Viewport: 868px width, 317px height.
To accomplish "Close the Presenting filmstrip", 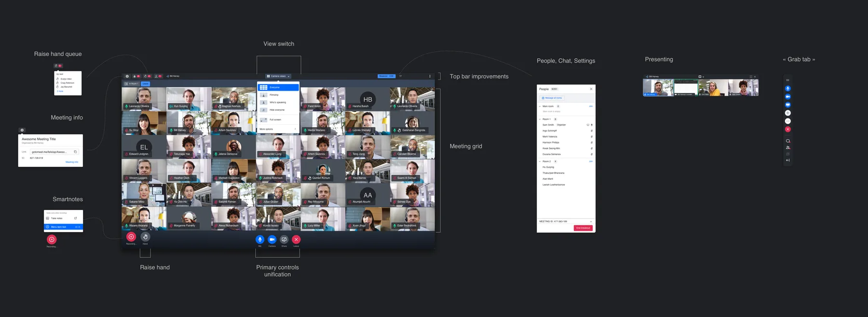I will click(755, 77).
